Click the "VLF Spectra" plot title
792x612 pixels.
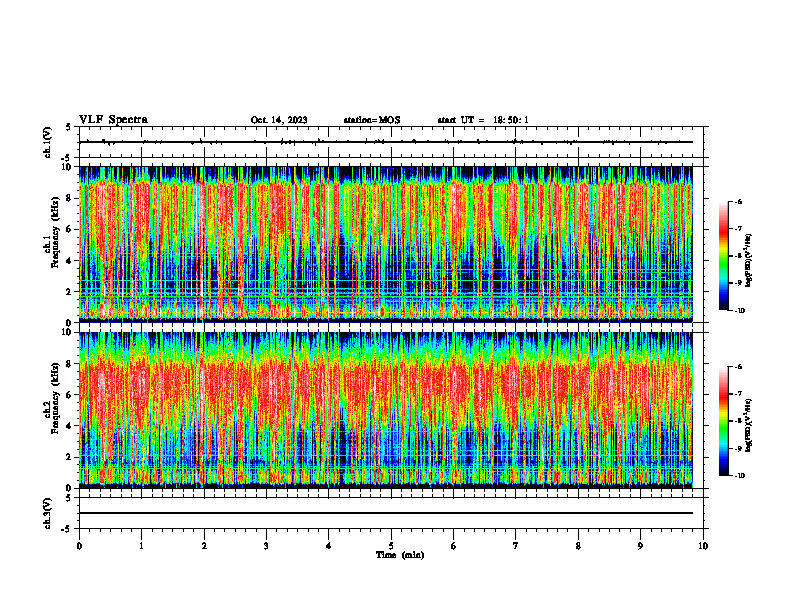(x=113, y=120)
